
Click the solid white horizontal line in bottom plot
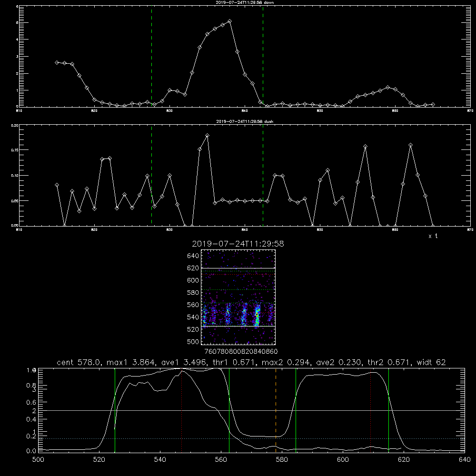[251, 410]
